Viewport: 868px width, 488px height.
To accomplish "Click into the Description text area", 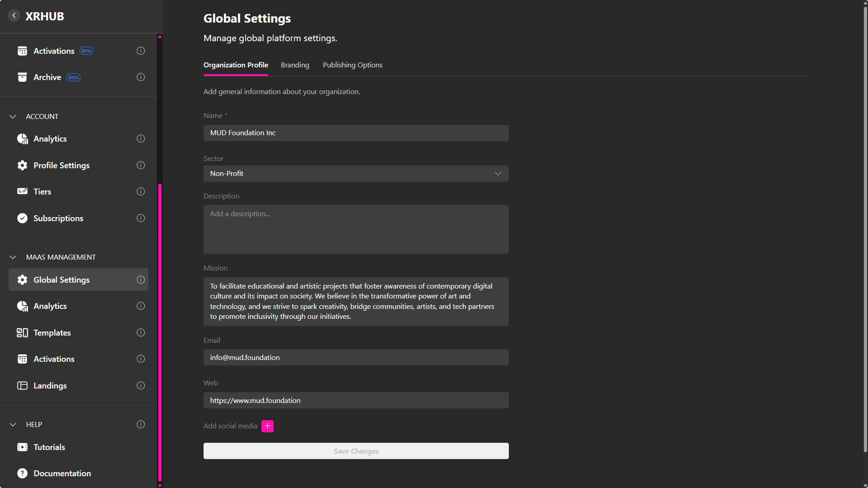I will click(356, 229).
